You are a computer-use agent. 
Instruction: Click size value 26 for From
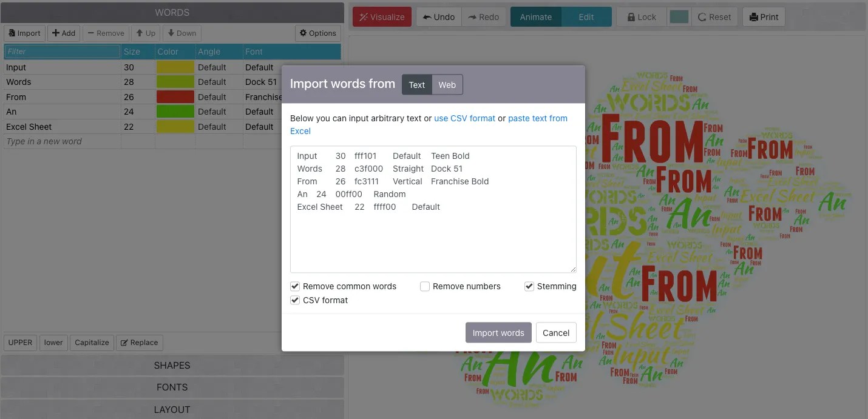(x=138, y=97)
